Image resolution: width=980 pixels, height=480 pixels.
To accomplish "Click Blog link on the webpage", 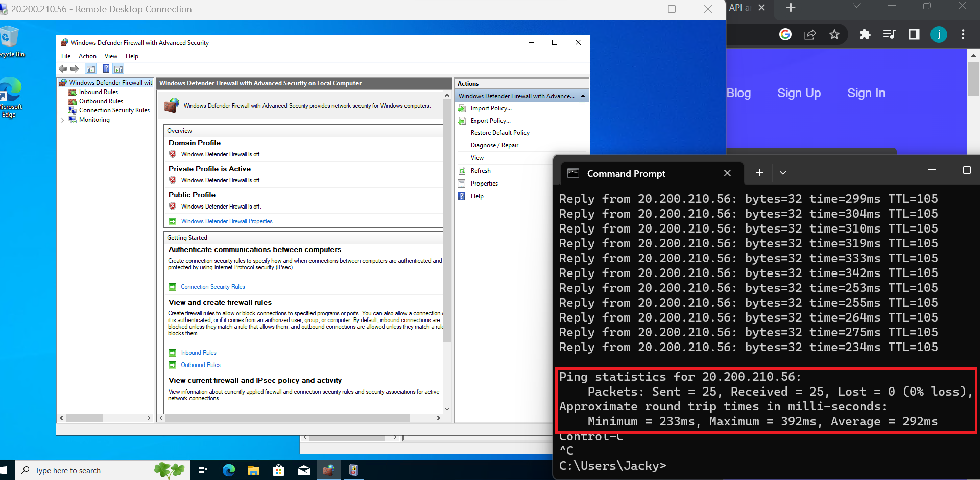I will click(738, 93).
